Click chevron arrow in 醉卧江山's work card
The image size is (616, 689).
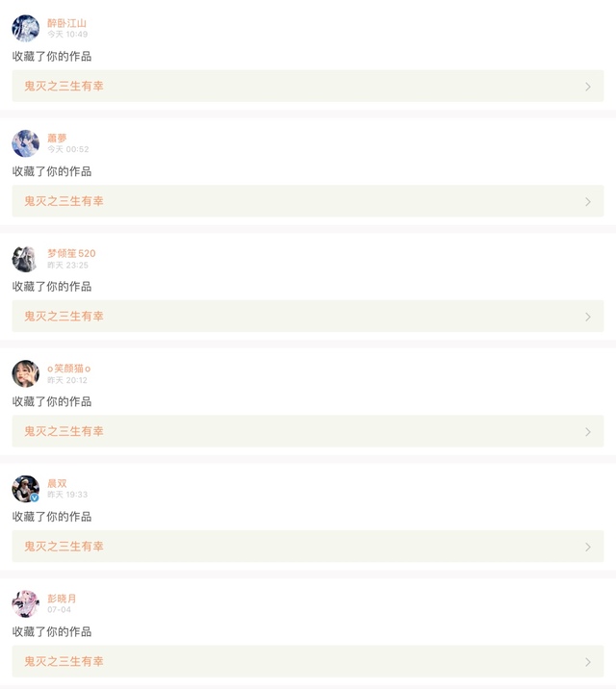coord(588,87)
